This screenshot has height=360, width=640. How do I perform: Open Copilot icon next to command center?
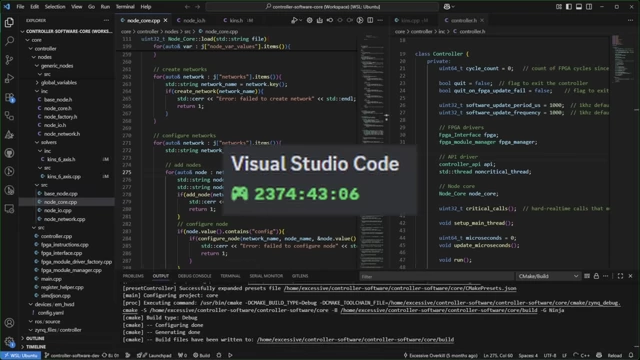click(447, 7)
